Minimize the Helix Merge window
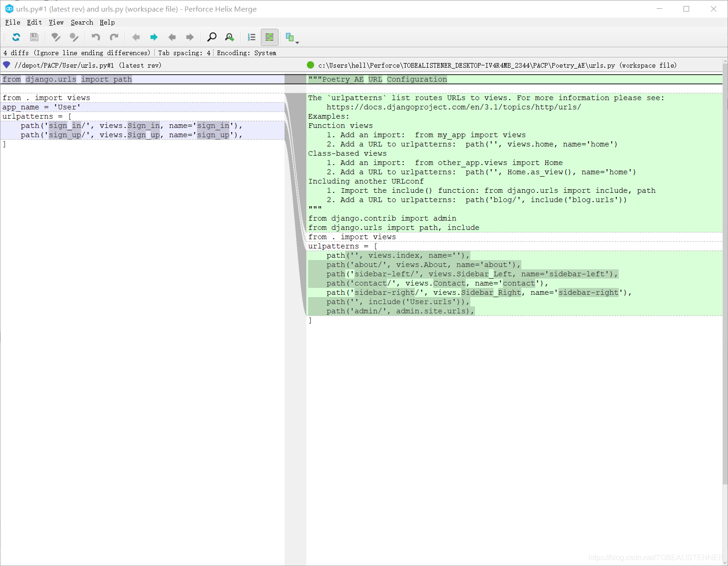Viewport: 728px width, 566px height. click(659, 9)
